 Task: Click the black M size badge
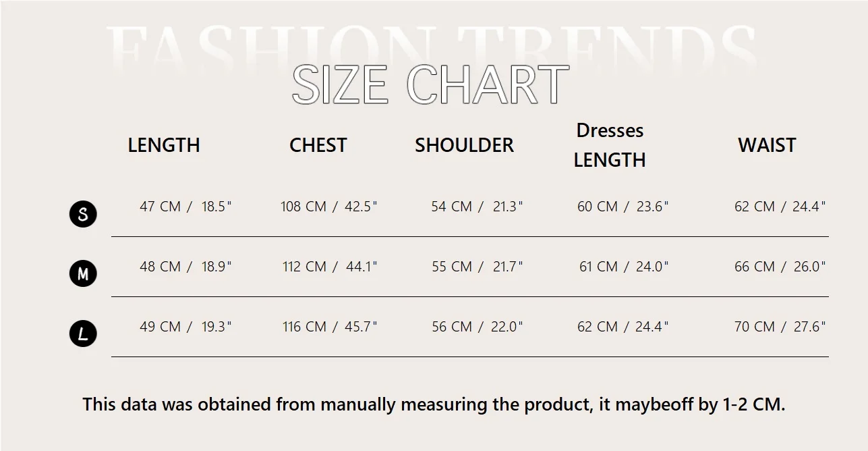point(83,273)
